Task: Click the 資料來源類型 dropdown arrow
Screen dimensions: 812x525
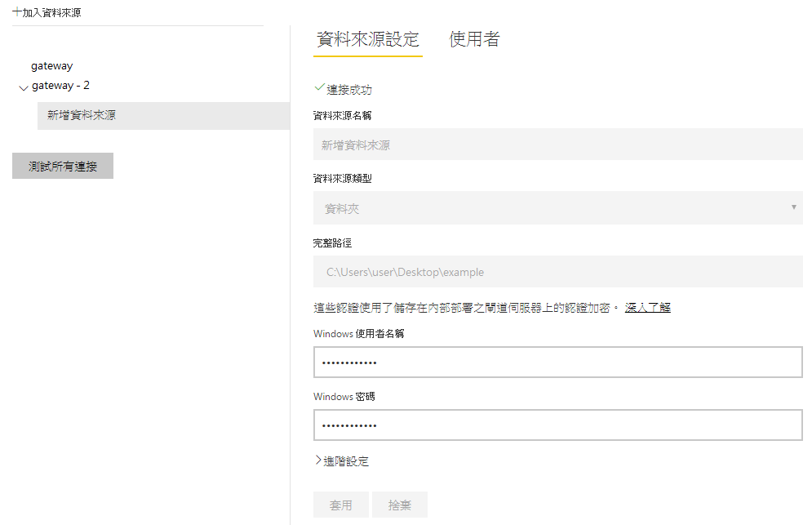Action: tap(793, 207)
